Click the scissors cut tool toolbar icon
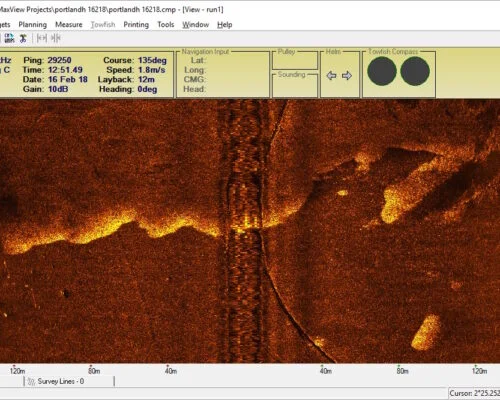The height and width of the screenshot is (400, 500). [23, 38]
